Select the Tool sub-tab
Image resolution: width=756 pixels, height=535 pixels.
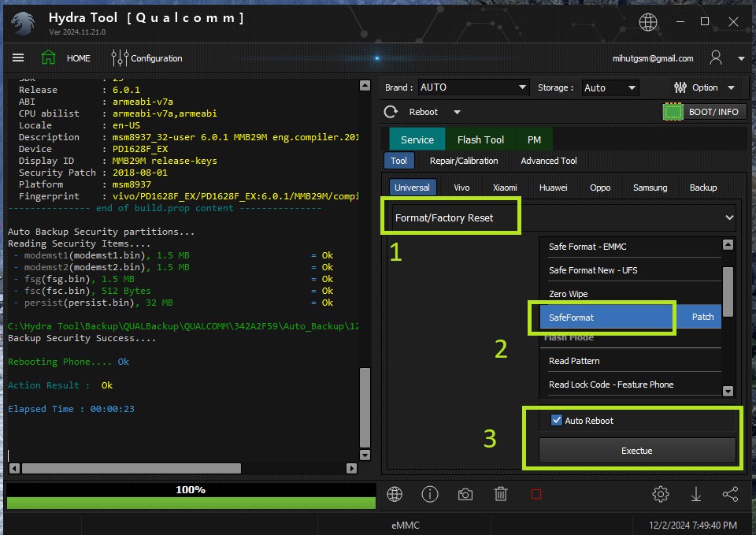pyautogui.click(x=398, y=161)
